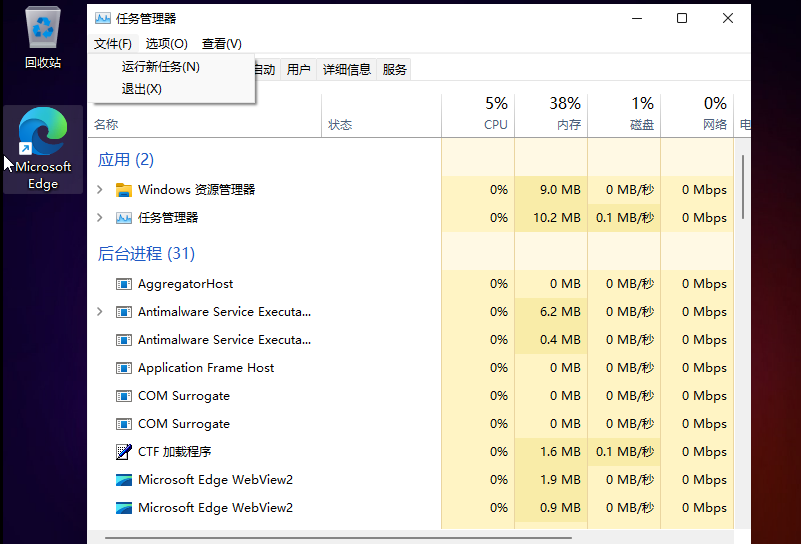801x544 pixels.
Task: Click the CTF 加载程序 pen icon
Action: point(124,452)
